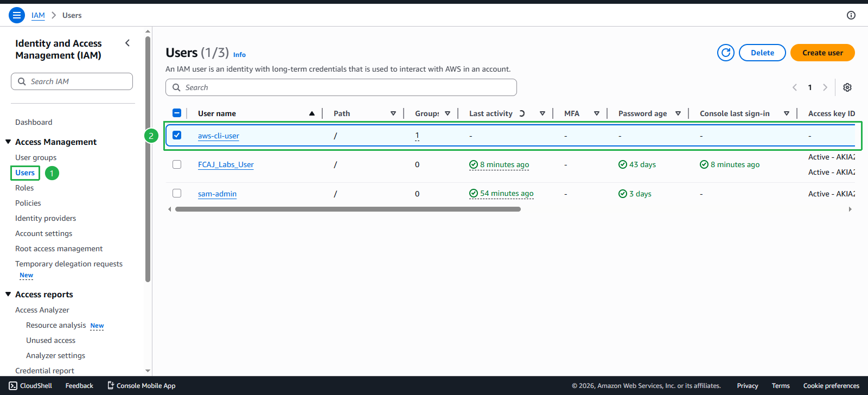
Task: Open Console Mobile App link
Action: pyautogui.click(x=141, y=386)
